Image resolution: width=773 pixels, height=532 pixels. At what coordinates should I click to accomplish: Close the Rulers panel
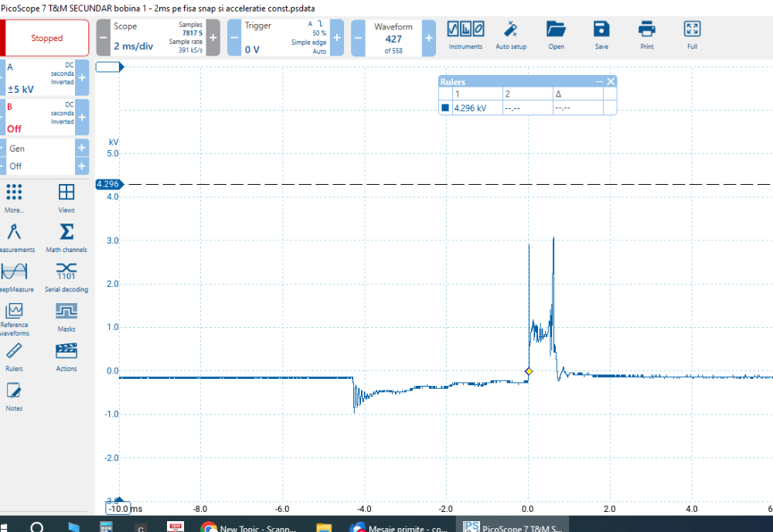click(611, 81)
